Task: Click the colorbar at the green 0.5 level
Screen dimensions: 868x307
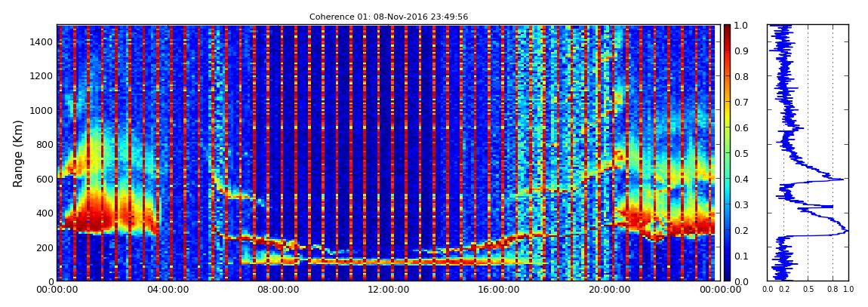Action: coord(728,153)
